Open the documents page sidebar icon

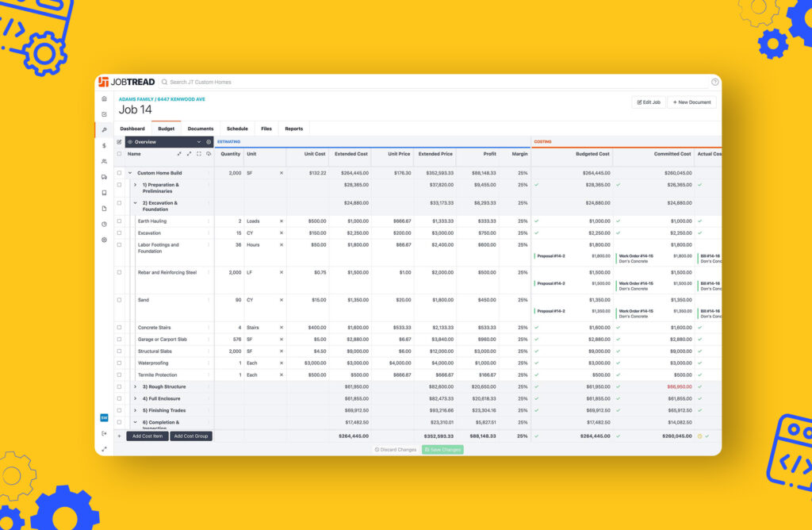[x=104, y=208]
